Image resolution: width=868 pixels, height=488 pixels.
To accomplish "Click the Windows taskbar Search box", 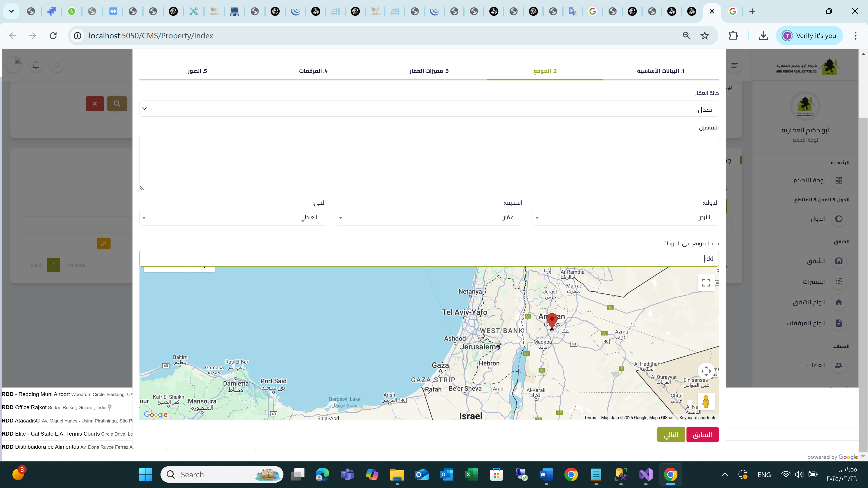I will 222,474.
